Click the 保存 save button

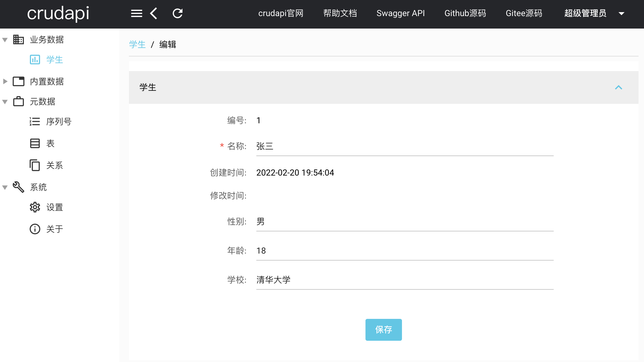coord(383,330)
